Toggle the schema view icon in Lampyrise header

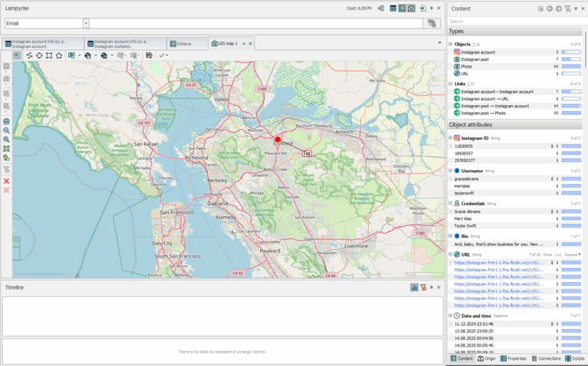coord(402,8)
